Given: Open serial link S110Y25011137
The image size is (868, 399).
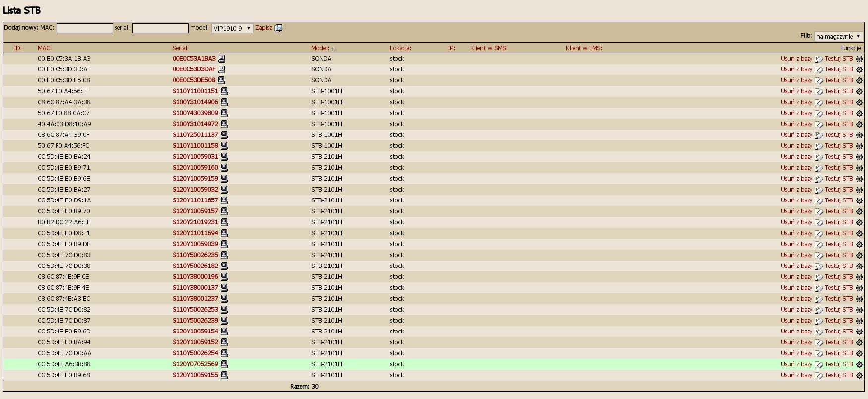Looking at the screenshot, I should [x=195, y=135].
